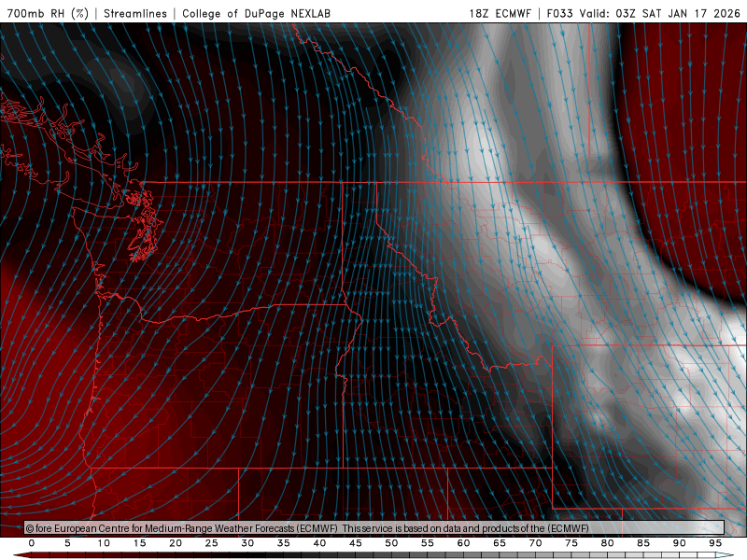Screen dimensions: 747x560
Task: Click "College of DuPage NEXLAB" header text
Action: coord(256,13)
